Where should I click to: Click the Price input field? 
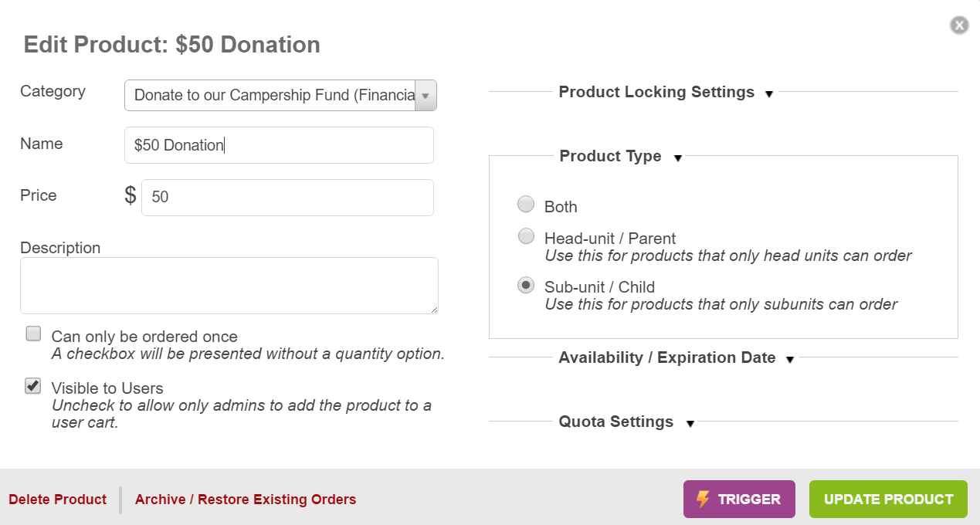(x=287, y=198)
